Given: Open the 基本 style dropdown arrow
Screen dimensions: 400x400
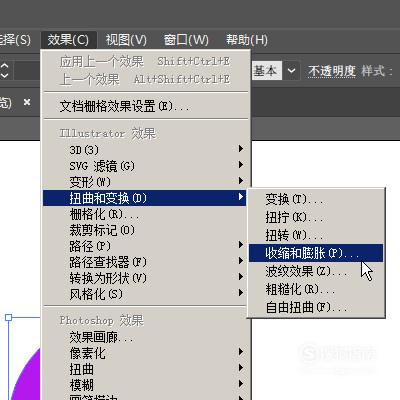Looking at the screenshot, I should [291, 71].
